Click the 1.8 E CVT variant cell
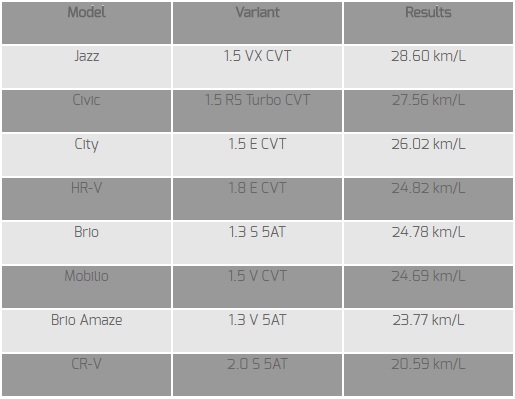 click(x=257, y=199)
